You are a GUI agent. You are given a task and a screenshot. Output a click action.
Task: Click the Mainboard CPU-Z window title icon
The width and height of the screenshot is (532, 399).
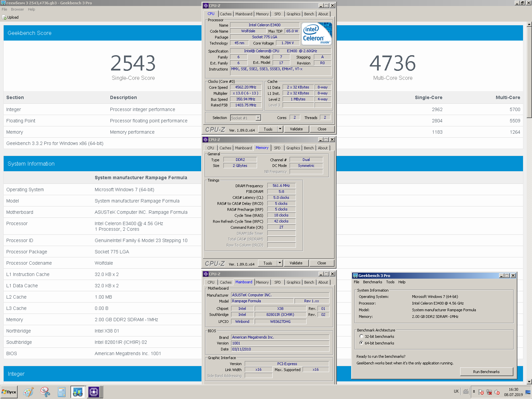tap(206, 274)
